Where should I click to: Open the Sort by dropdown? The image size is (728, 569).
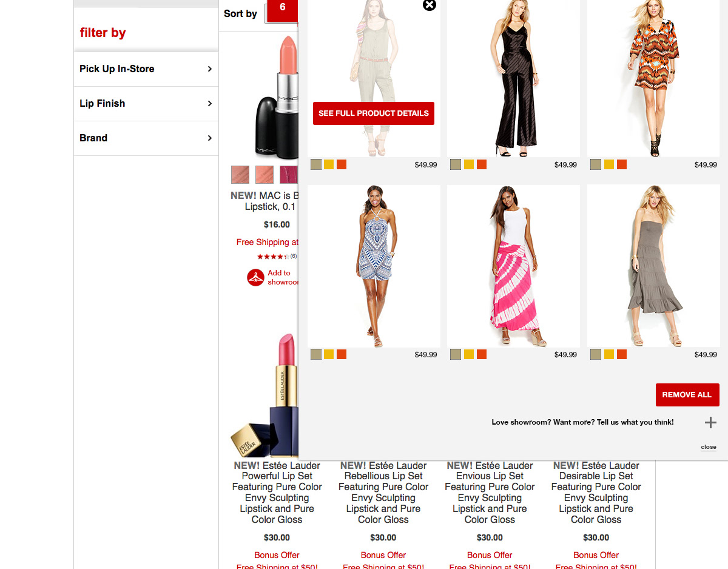(281, 13)
